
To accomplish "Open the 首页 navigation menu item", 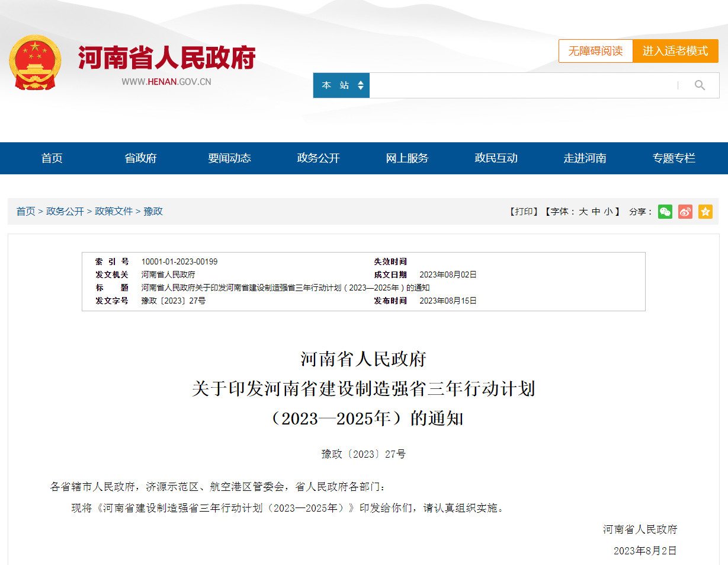I will 52,158.
